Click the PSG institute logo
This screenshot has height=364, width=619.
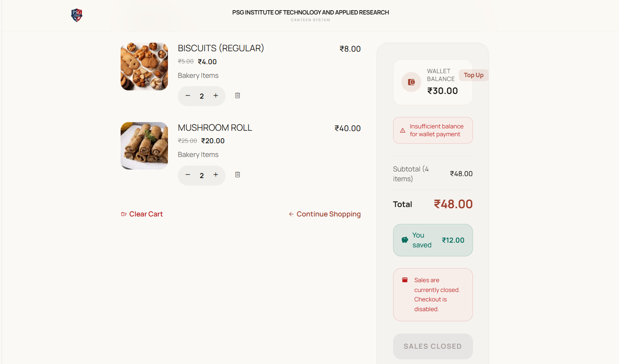pos(77,15)
